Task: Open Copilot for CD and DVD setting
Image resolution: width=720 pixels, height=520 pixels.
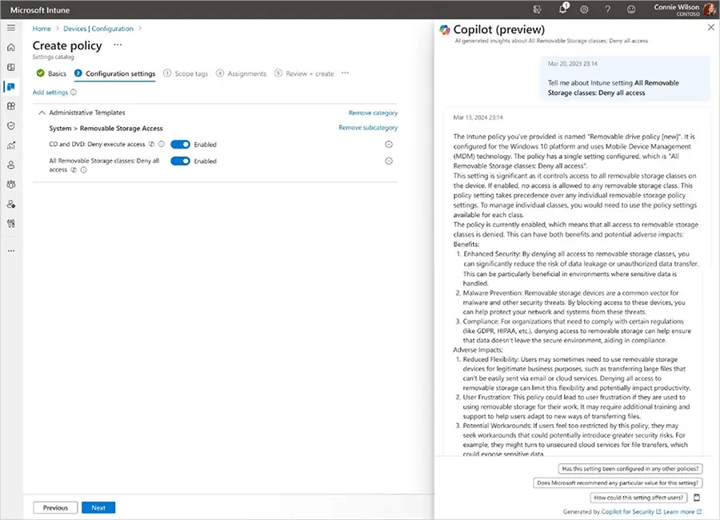Action: pyautogui.click(x=152, y=144)
